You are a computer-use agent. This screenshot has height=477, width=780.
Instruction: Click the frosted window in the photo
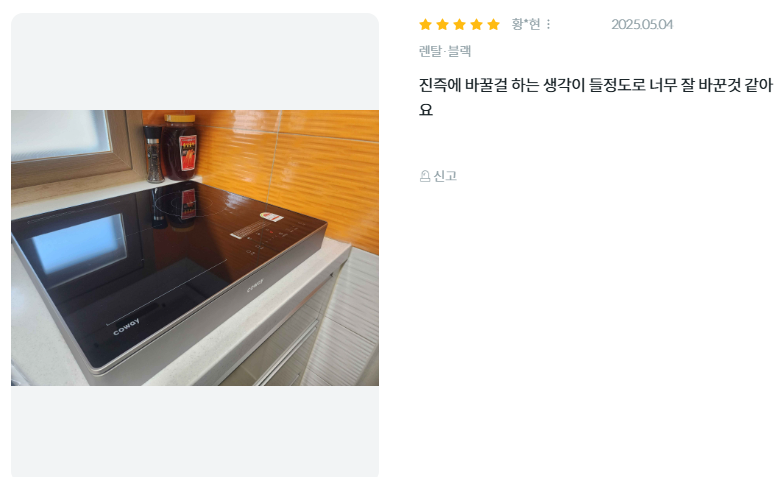tap(61, 135)
